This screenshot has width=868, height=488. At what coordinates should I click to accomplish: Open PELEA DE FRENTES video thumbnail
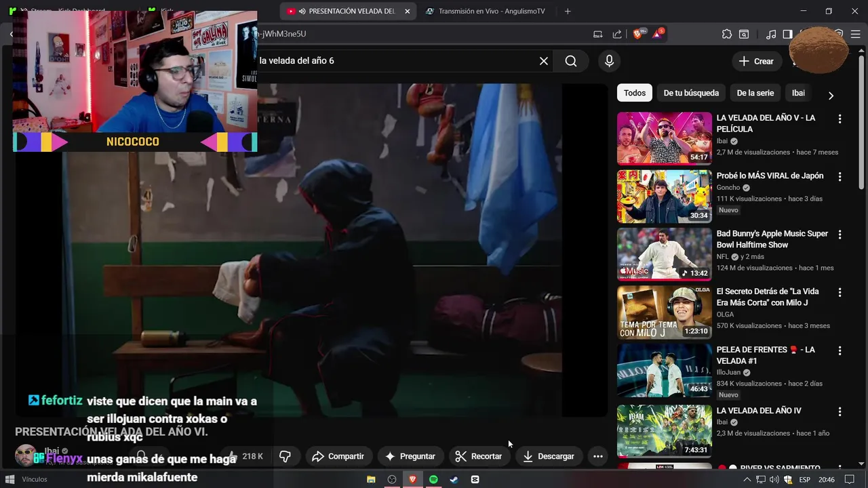click(x=664, y=370)
